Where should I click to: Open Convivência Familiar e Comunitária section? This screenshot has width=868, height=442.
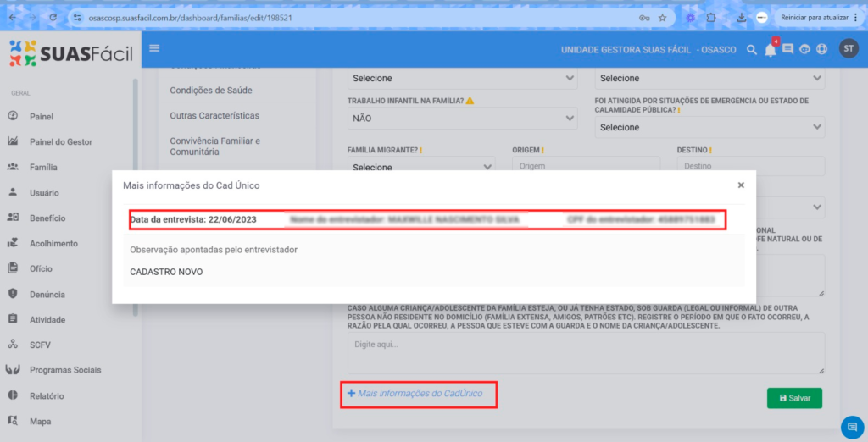214,146
